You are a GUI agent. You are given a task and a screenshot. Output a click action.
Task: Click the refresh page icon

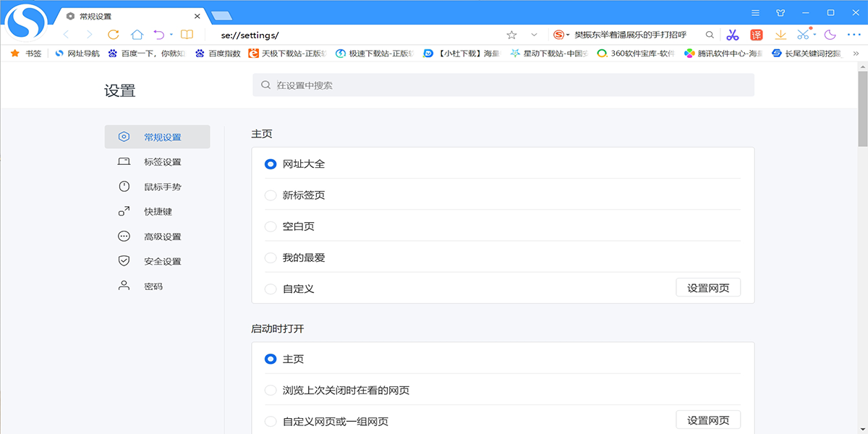coord(113,35)
